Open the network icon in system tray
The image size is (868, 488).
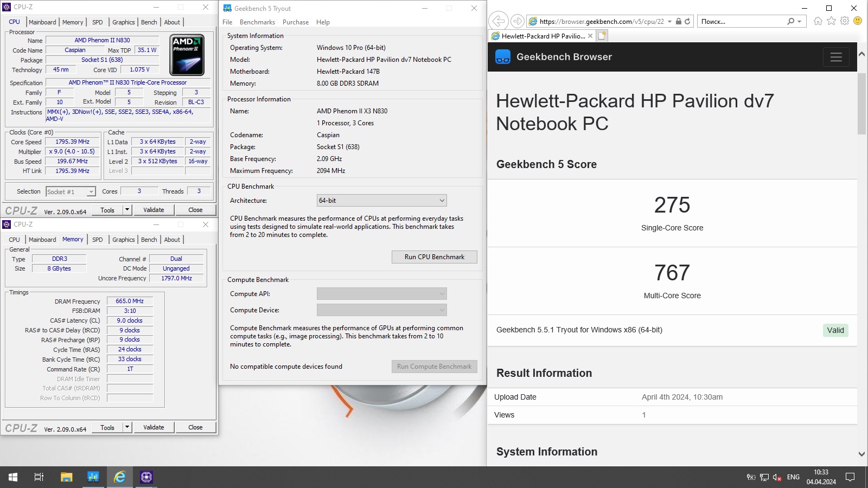764,477
